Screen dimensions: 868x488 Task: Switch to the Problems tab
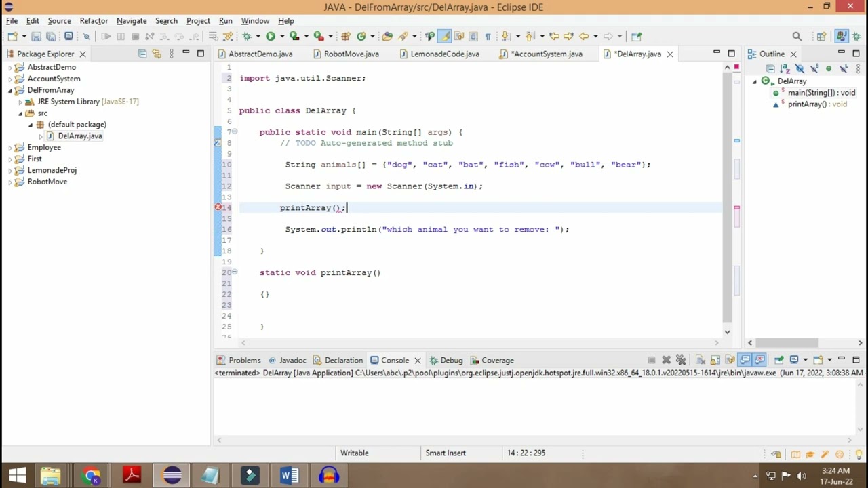coord(238,360)
